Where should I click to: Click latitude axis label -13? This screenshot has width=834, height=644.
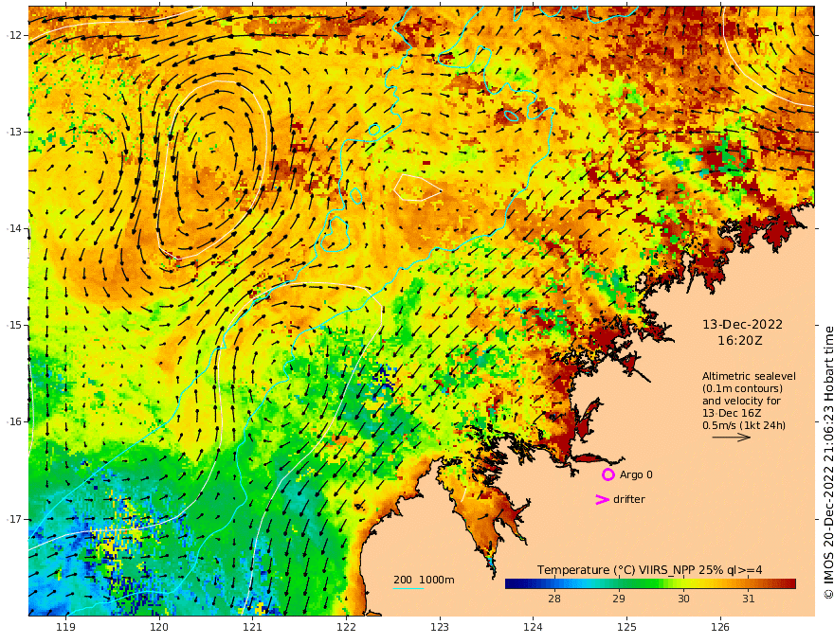coord(14,132)
